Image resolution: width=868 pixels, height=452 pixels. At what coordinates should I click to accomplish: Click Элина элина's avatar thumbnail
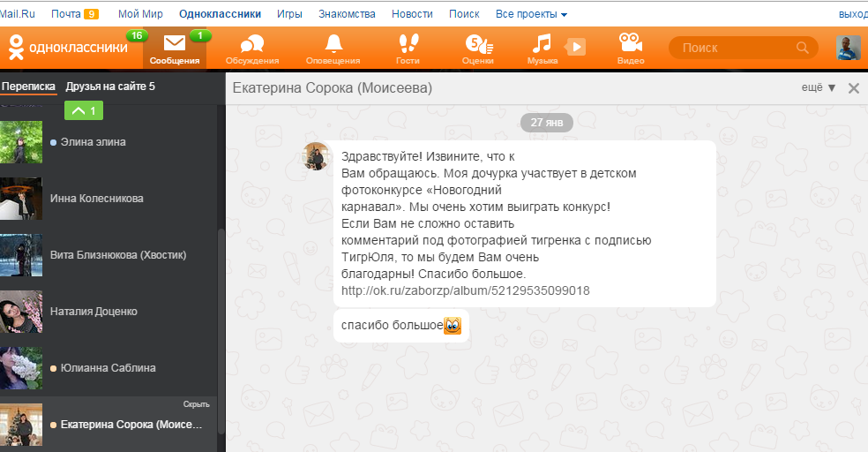pos(21,142)
